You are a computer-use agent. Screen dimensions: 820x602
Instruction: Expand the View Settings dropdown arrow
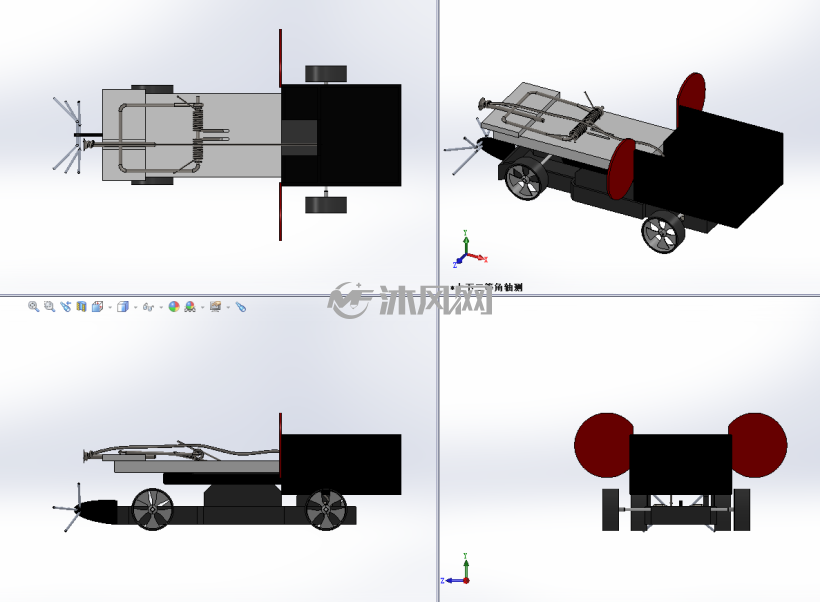click(228, 308)
